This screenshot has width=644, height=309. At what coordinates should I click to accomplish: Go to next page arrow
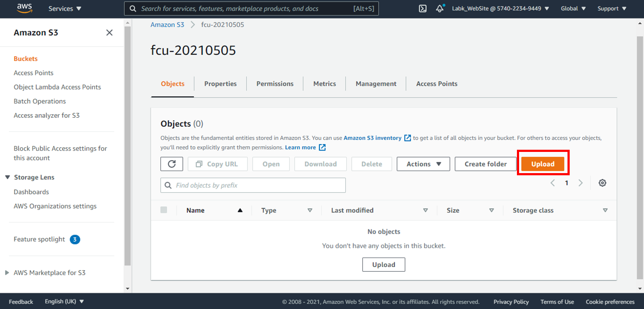click(580, 183)
